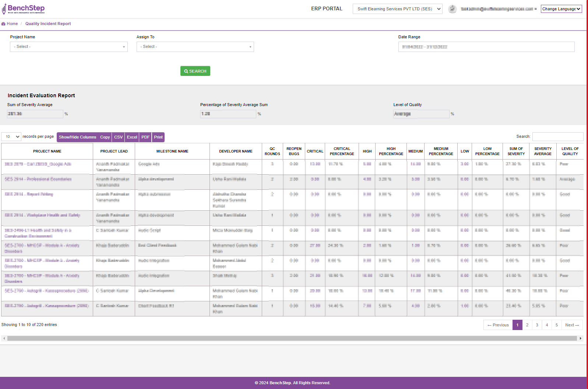Sort by PROJECT NAME column header
Viewport: 588px width, 389px height.
(x=47, y=151)
